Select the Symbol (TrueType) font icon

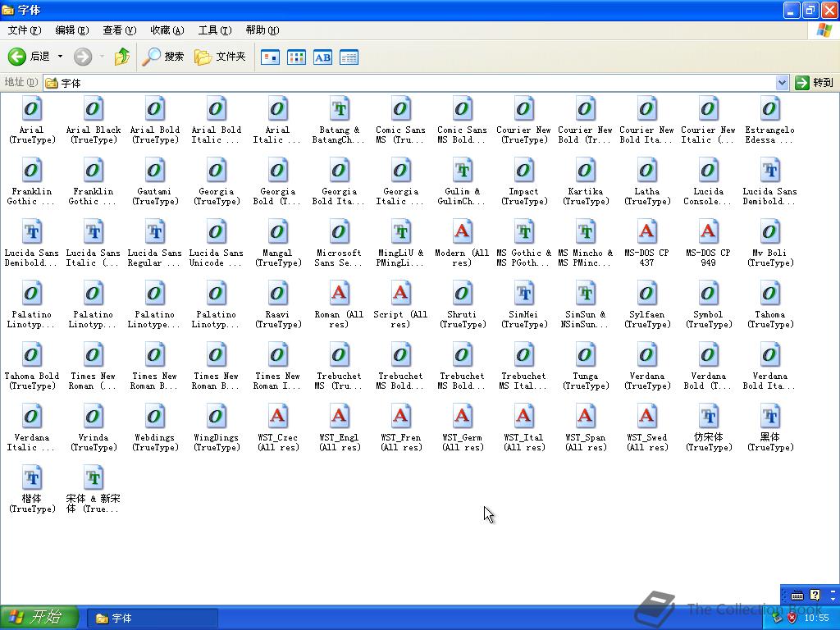click(x=708, y=294)
